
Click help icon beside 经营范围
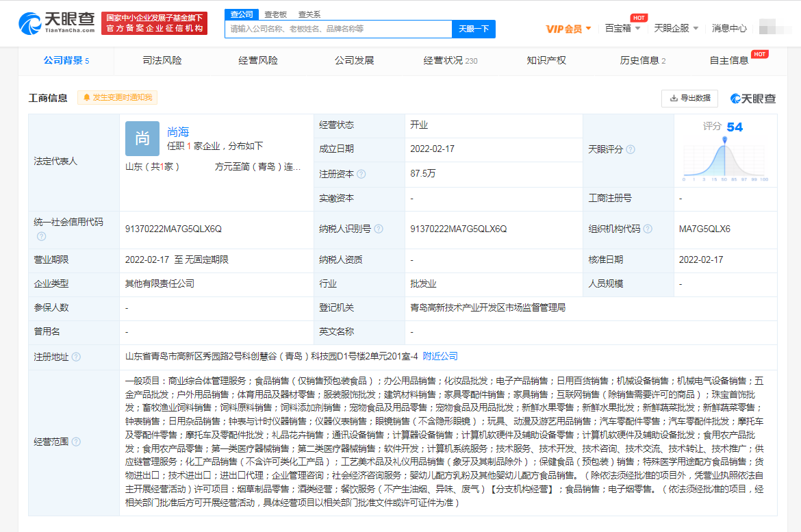pos(76,442)
